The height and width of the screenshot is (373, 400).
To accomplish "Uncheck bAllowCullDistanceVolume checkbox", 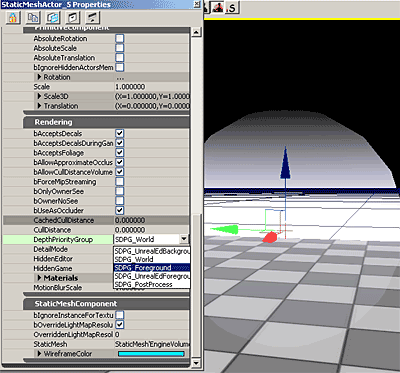I will click(x=120, y=172).
